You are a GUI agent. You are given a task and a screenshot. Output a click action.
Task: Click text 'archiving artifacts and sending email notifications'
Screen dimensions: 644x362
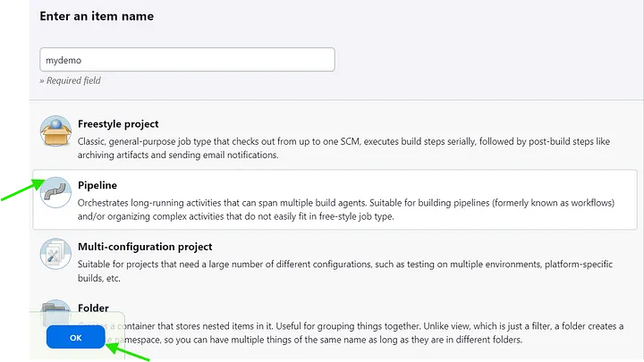point(177,156)
